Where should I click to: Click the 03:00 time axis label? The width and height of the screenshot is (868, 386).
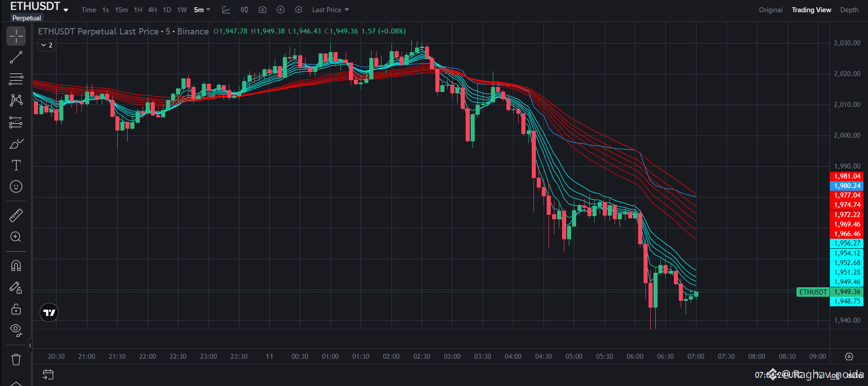(x=452, y=357)
